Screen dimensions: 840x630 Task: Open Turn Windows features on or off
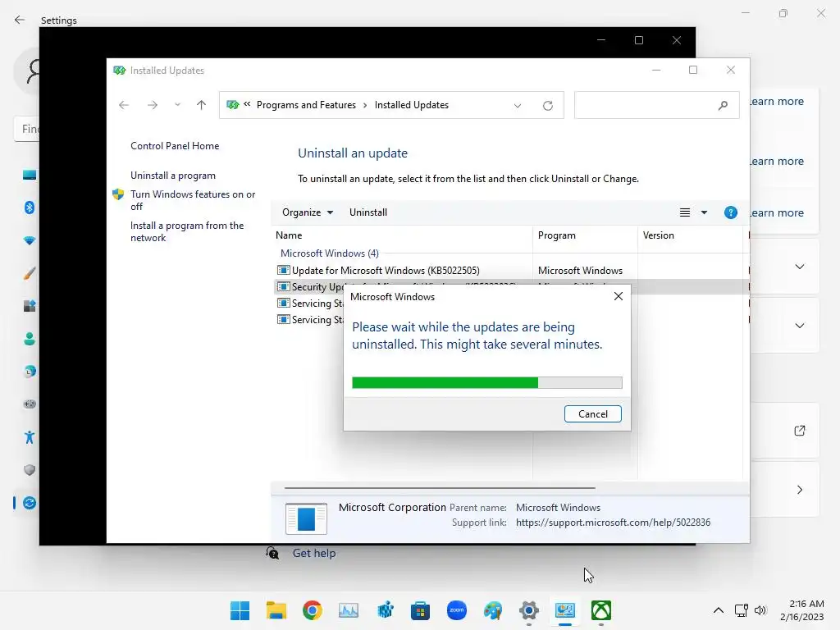point(193,200)
